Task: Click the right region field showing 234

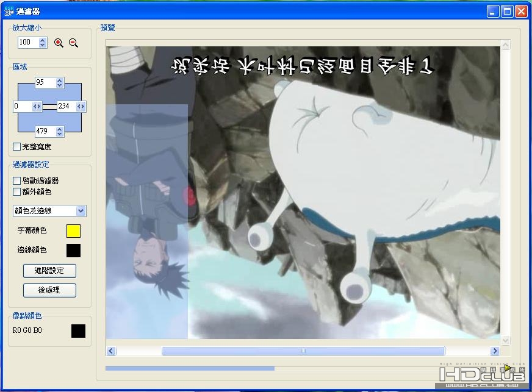Action: click(x=66, y=106)
